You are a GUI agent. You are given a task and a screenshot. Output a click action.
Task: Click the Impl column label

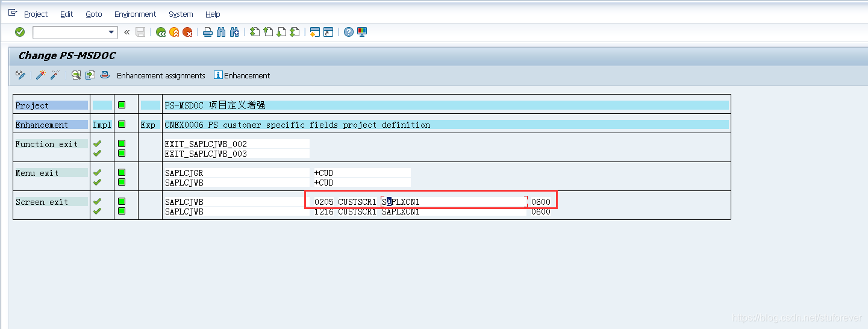coord(102,125)
